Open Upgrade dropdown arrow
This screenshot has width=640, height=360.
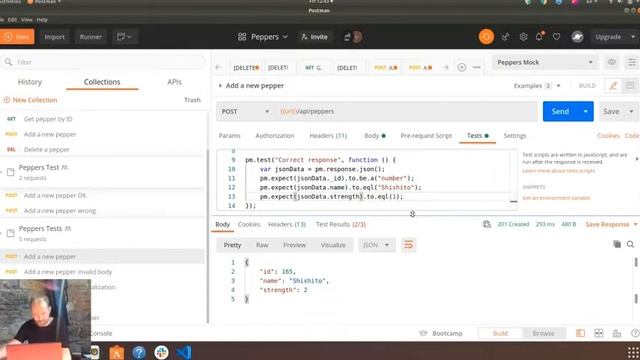tap(633, 37)
